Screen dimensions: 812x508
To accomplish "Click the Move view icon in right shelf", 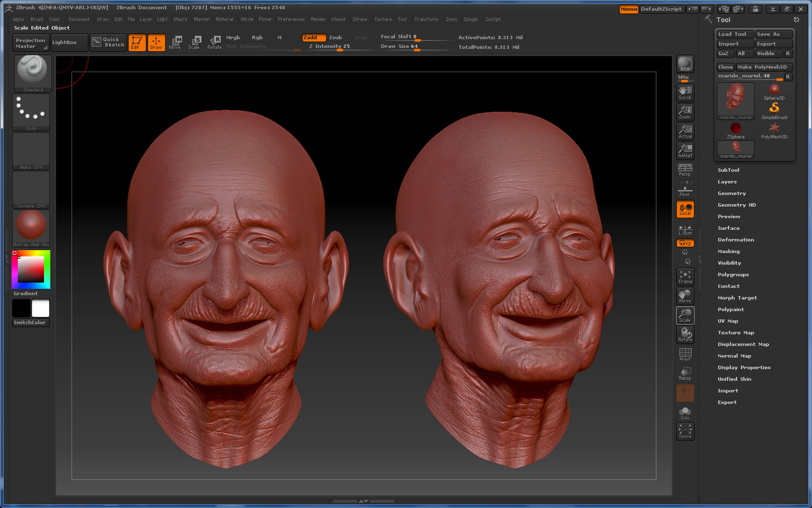I will coord(685,296).
